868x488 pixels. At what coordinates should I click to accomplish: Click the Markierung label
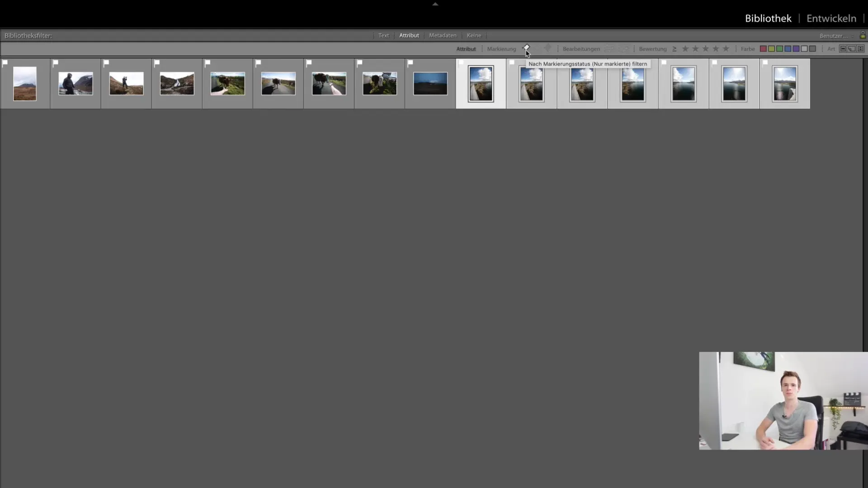[501, 49]
